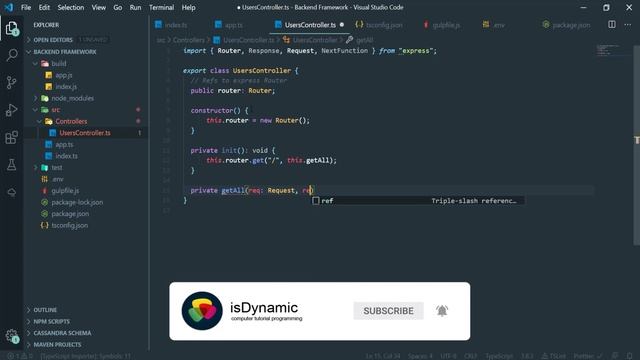640x360 pixels.
Task: Open index.js in build folder
Action: [66, 87]
